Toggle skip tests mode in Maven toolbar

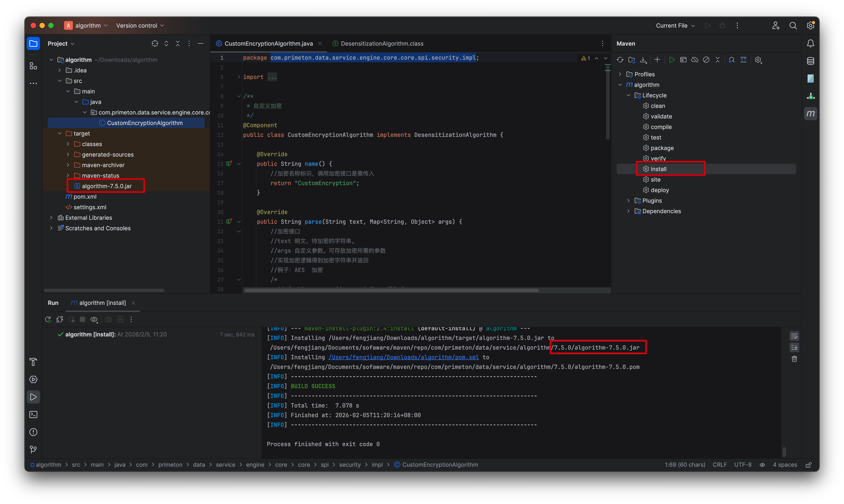pos(706,60)
